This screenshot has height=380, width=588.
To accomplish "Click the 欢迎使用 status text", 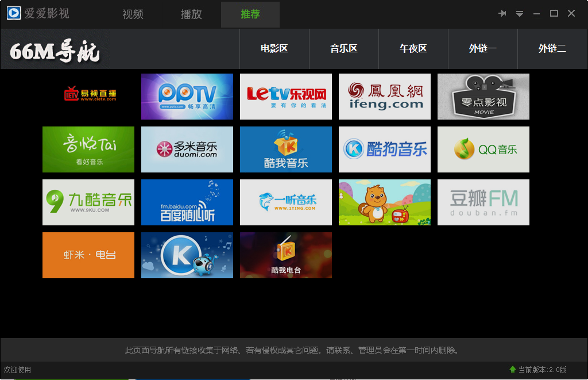I will coord(17,370).
